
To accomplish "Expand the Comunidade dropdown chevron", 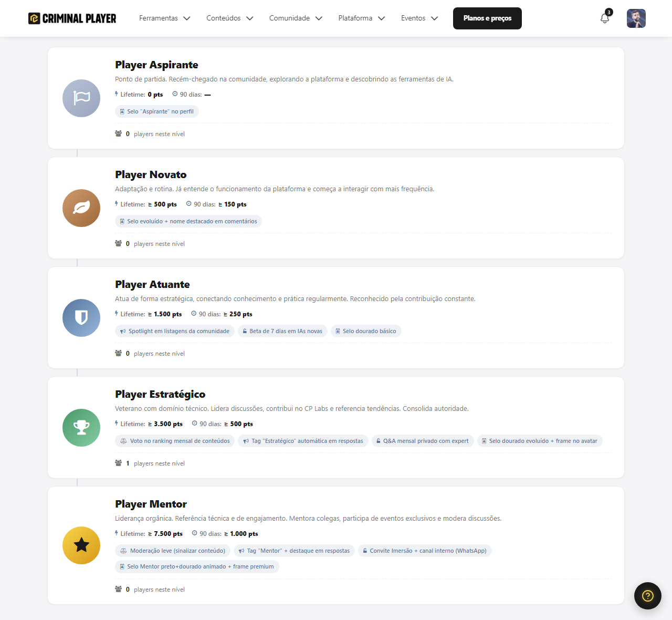I will pos(319,18).
